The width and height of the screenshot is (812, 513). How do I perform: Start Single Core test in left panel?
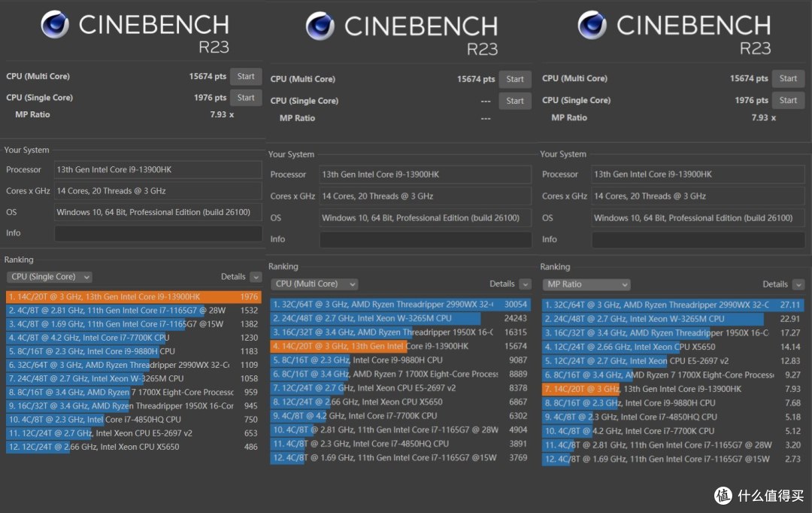(x=246, y=98)
